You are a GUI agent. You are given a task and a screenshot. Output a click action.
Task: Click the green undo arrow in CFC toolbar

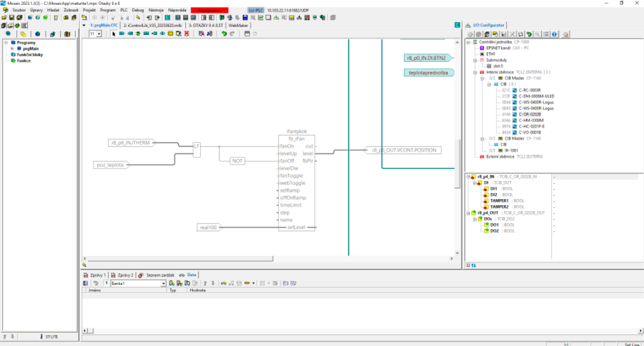tap(224, 34)
